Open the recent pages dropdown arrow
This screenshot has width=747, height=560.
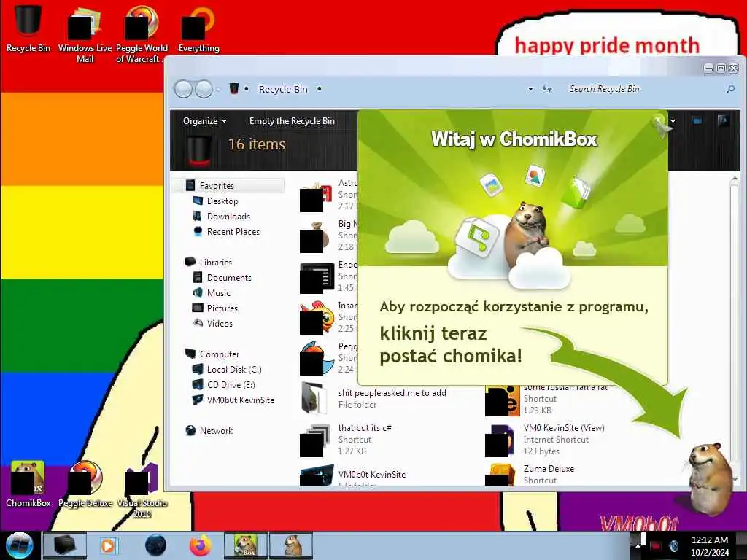tap(218, 89)
